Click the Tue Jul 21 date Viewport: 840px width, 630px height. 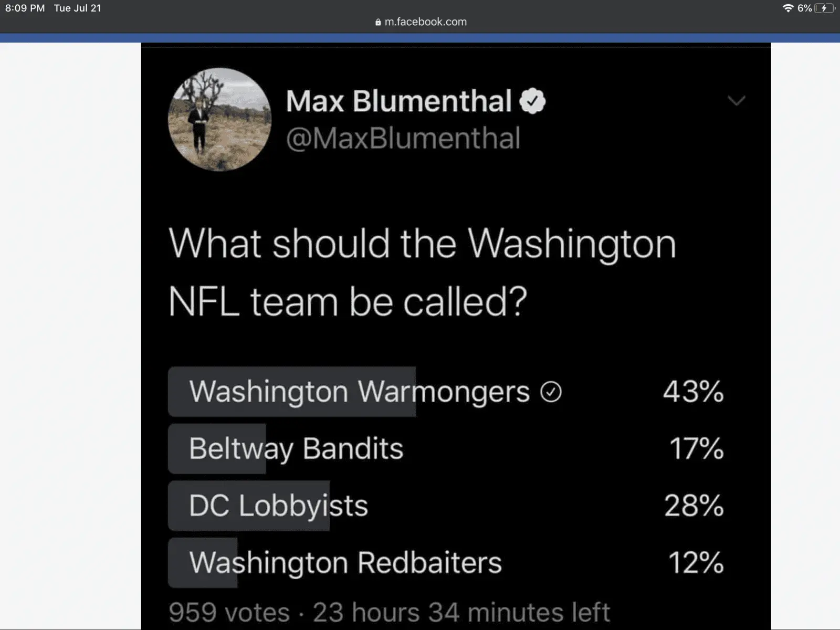77,8
